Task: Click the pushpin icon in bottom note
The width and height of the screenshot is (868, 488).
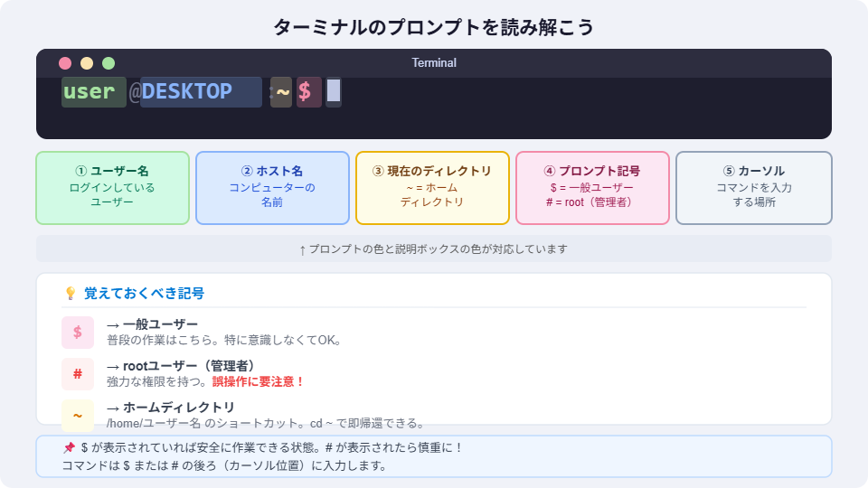Action: 69,447
